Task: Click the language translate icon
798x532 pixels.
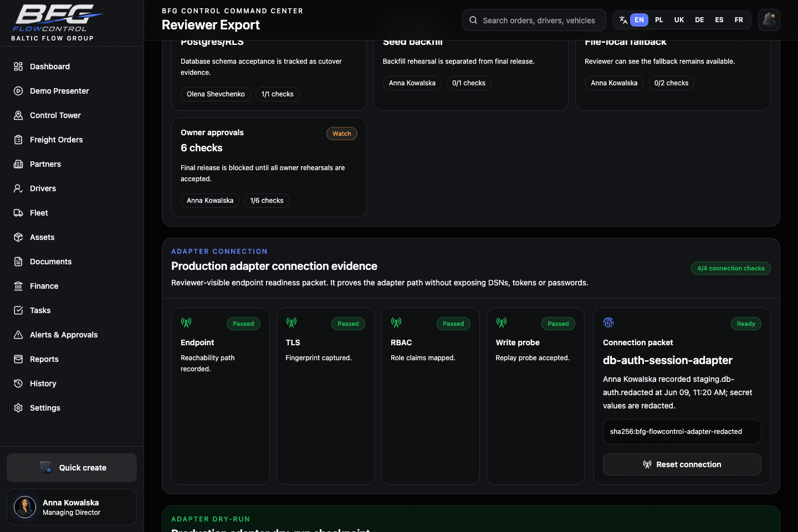Action: (x=623, y=20)
